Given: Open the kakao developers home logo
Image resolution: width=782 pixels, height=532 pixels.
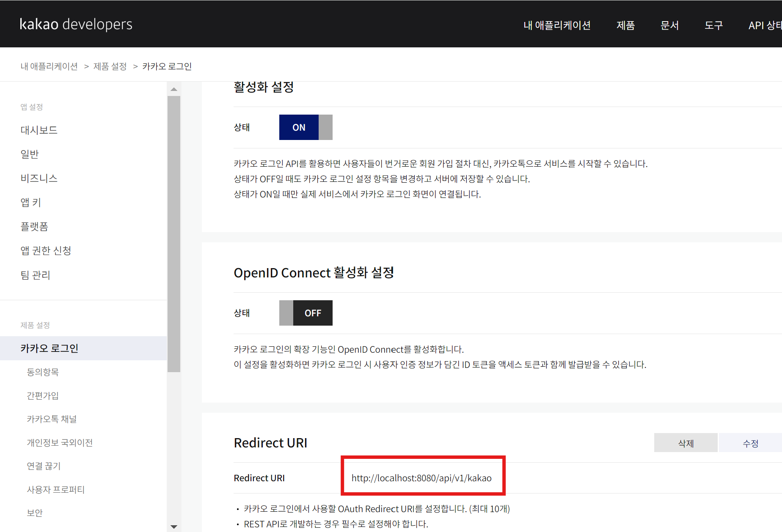Looking at the screenshot, I should 76,24.
